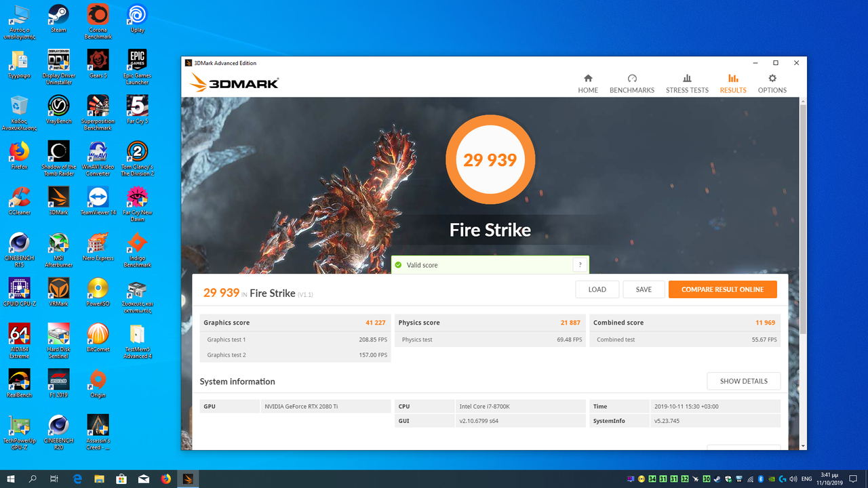Click the question mark next to Valid score
The width and height of the screenshot is (868, 488).
[580, 265]
